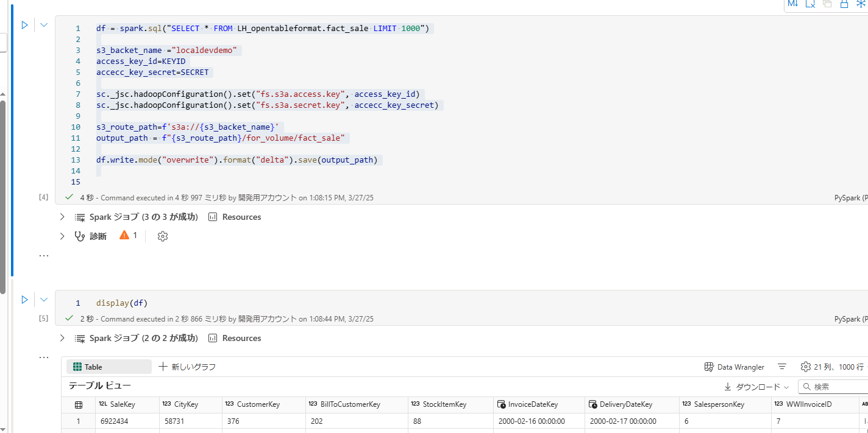This screenshot has width=868, height=433.
Task: Convert cell to Markdown with M↓ icon
Action: click(x=793, y=4)
